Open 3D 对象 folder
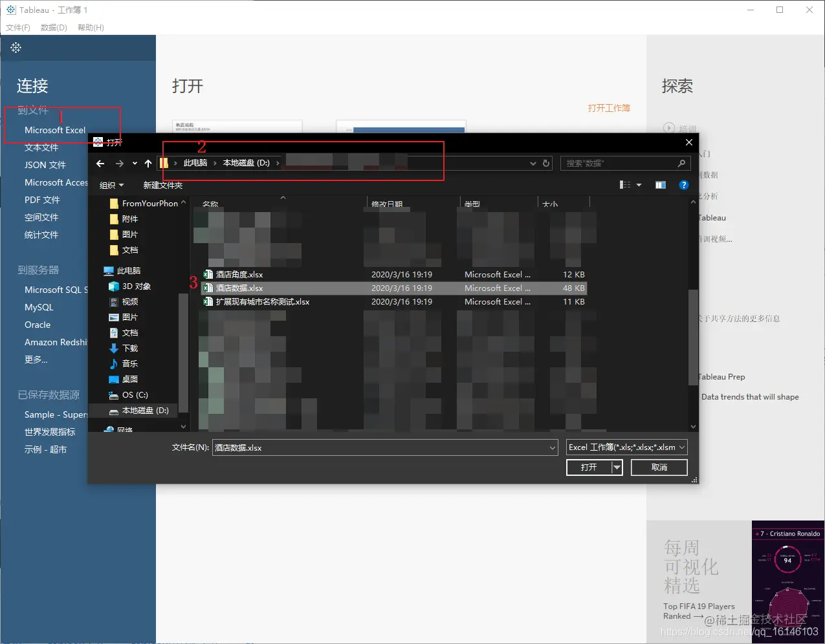The image size is (825, 644). (x=130, y=286)
